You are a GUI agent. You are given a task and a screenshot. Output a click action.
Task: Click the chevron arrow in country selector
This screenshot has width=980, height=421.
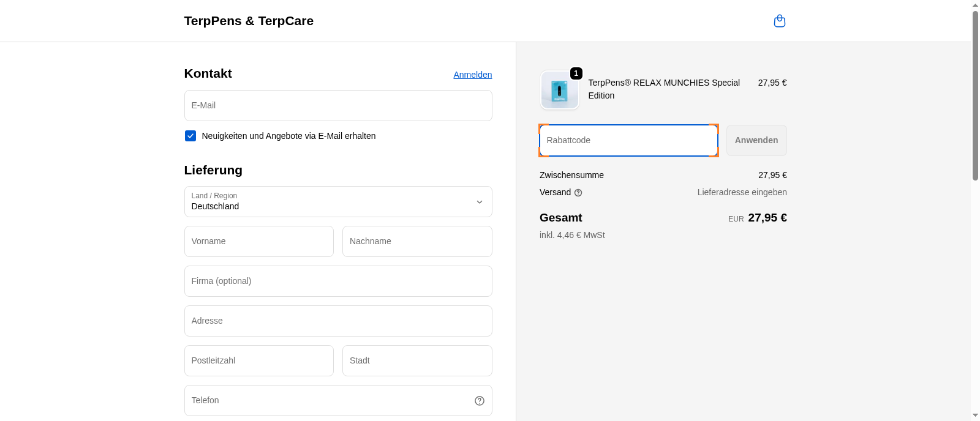click(x=479, y=202)
